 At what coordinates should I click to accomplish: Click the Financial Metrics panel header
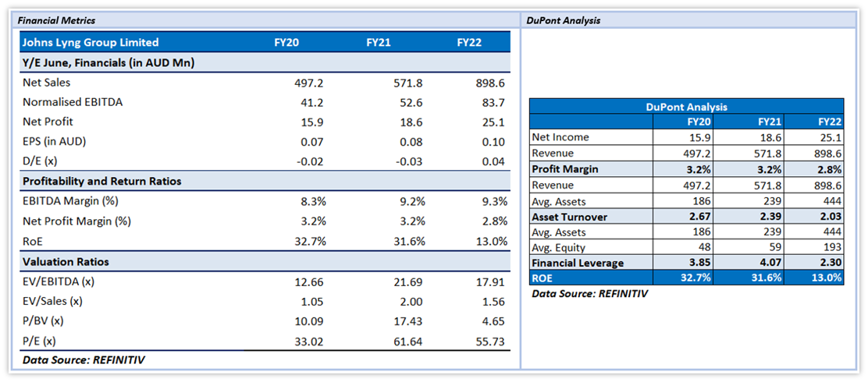point(56,20)
